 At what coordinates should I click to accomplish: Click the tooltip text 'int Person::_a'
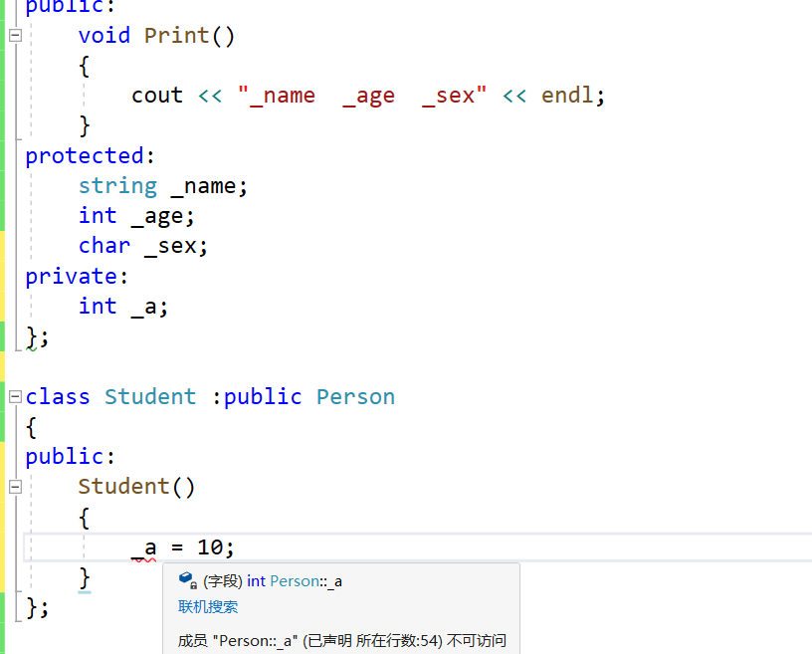(295, 581)
